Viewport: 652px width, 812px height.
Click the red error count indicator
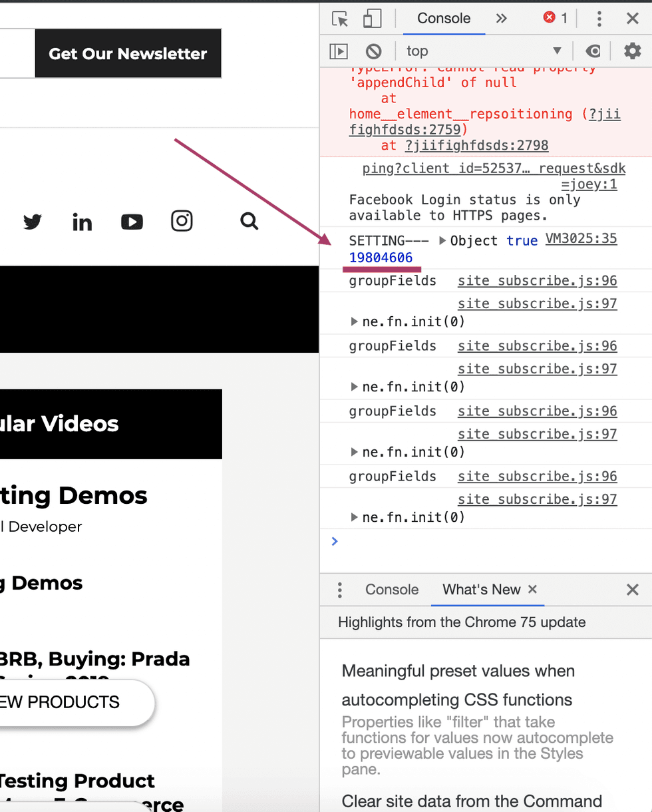556,19
